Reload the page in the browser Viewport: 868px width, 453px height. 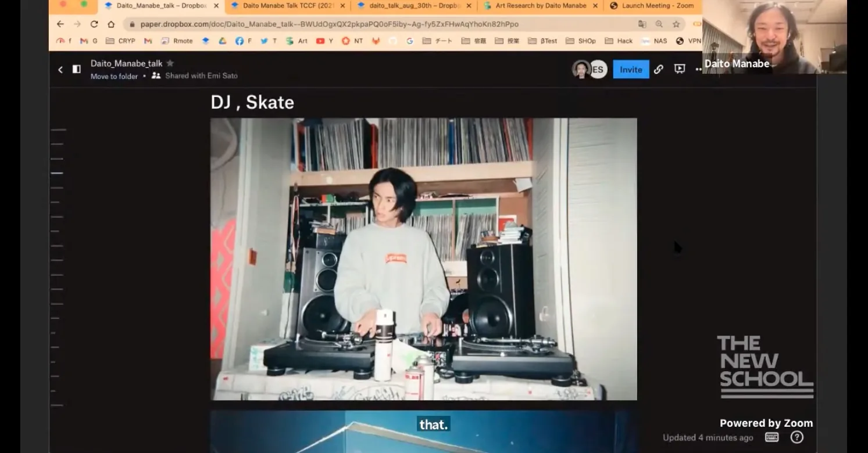[94, 24]
